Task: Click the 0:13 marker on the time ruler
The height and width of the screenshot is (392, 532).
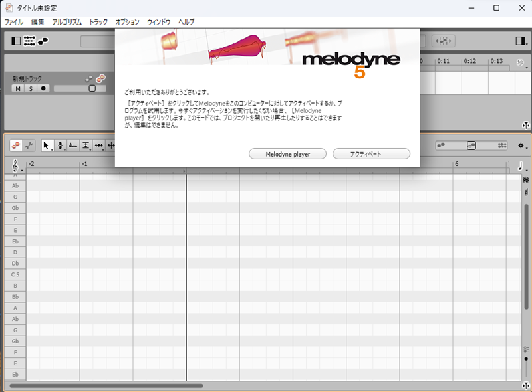Action: [496, 61]
